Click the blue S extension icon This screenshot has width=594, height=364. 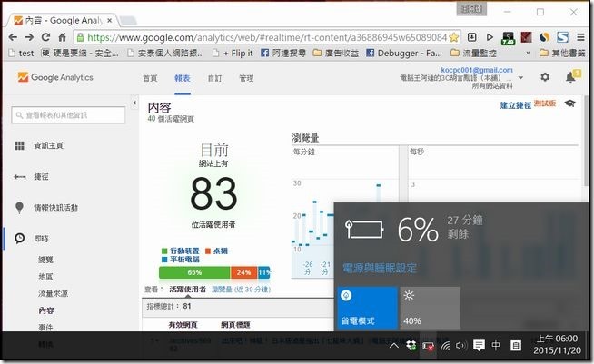(x=562, y=37)
